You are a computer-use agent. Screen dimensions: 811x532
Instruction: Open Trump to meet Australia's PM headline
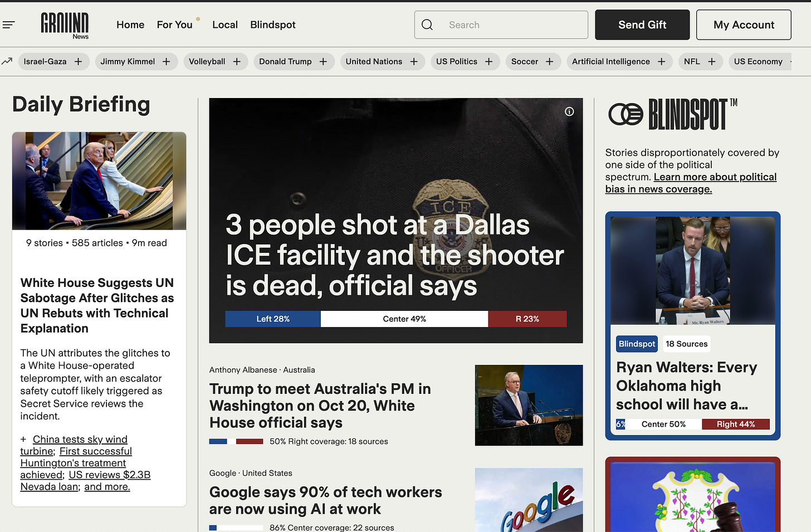point(320,406)
